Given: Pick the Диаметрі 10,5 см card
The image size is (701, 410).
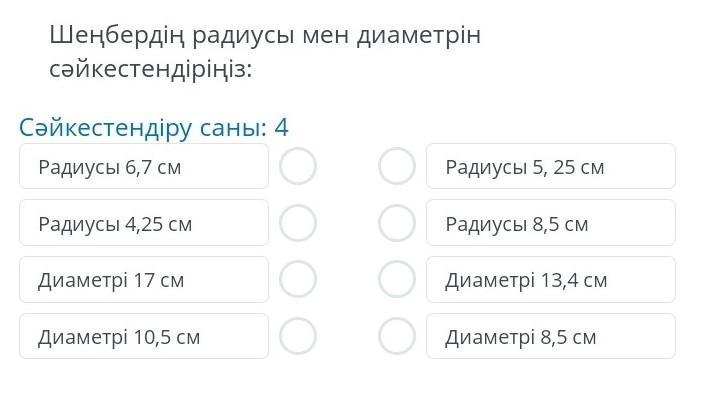Looking at the screenshot, I should (x=144, y=337).
